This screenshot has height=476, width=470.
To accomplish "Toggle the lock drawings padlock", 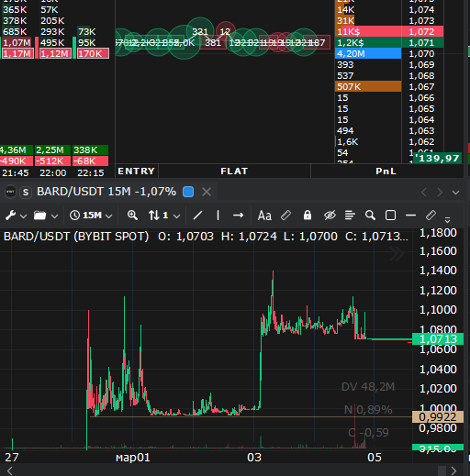I will [x=308, y=216].
